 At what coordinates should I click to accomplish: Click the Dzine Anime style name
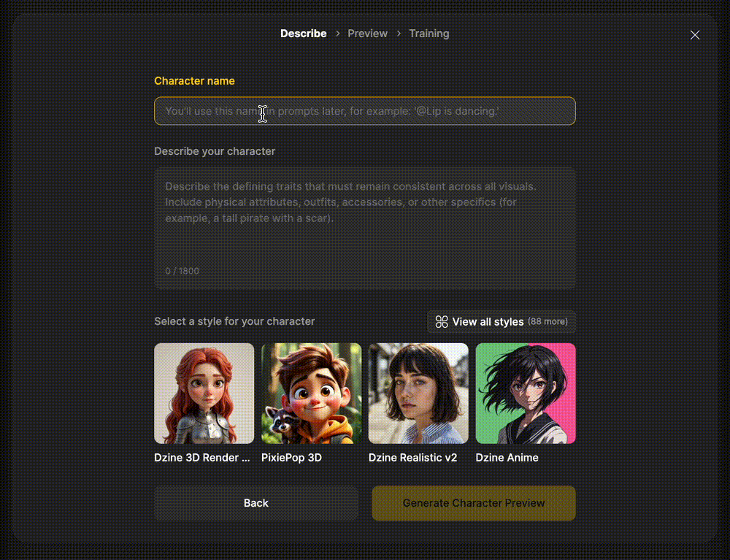point(507,458)
